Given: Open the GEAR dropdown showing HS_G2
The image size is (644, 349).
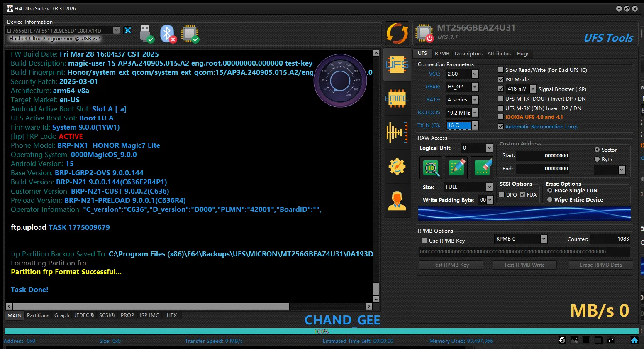Looking at the screenshot, I should coord(475,87).
